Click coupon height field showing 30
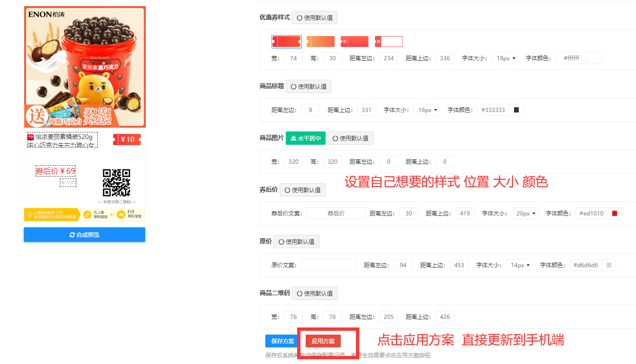Screen dimensions: 636x364 [x=333, y=58]
